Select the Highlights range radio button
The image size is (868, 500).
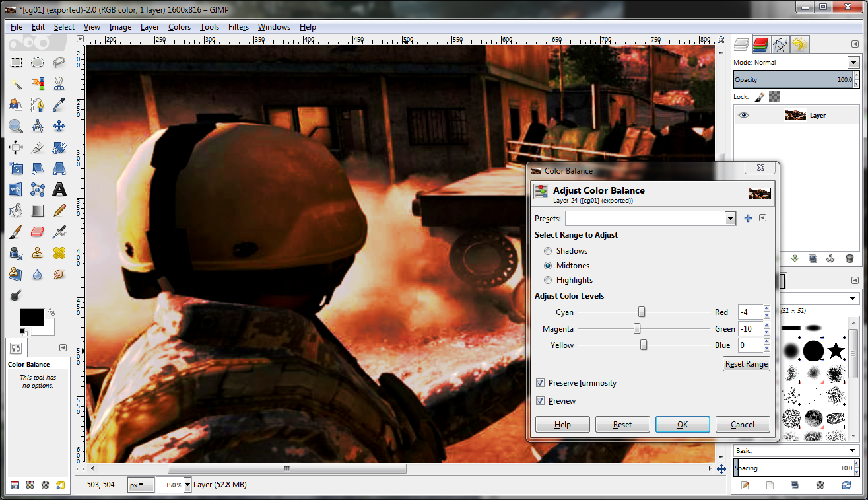pos(548,280)
